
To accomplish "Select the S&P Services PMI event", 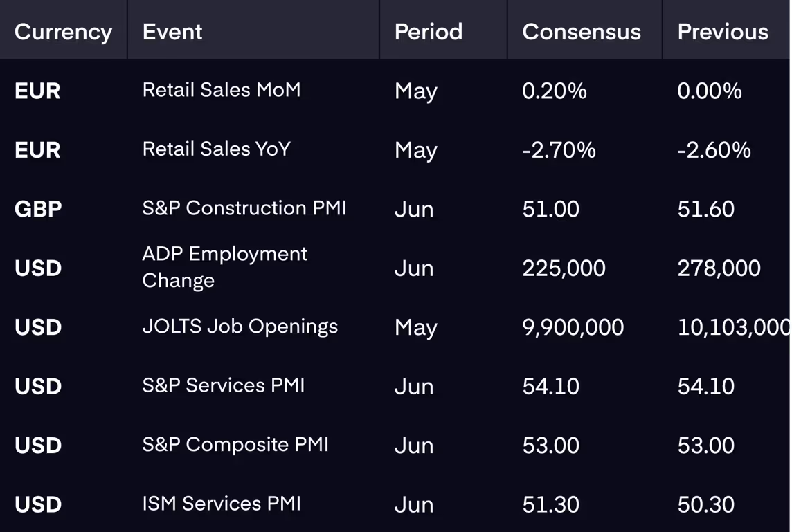I will pyautogui.click(x=224, y=385).
